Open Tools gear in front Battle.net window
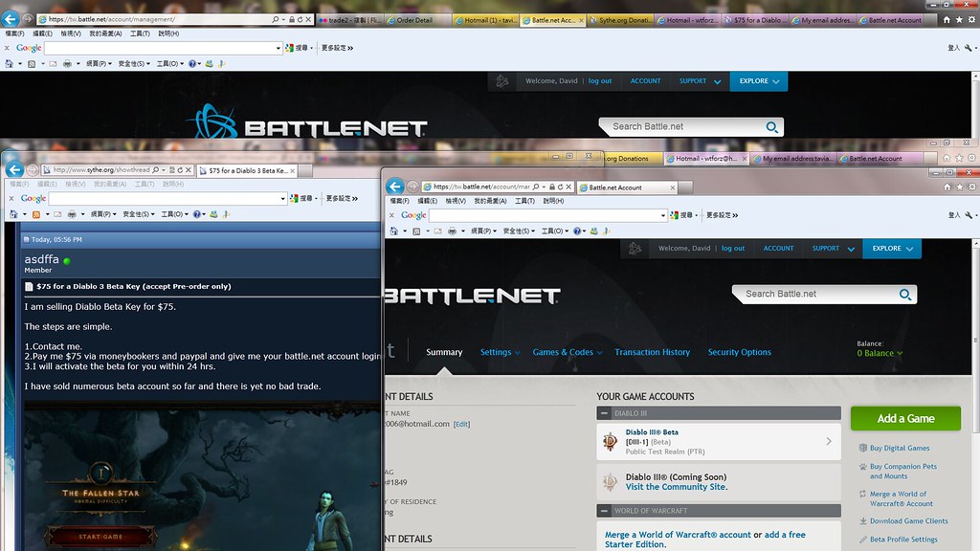This screenshot has width=980, height=551. (972, 187)
